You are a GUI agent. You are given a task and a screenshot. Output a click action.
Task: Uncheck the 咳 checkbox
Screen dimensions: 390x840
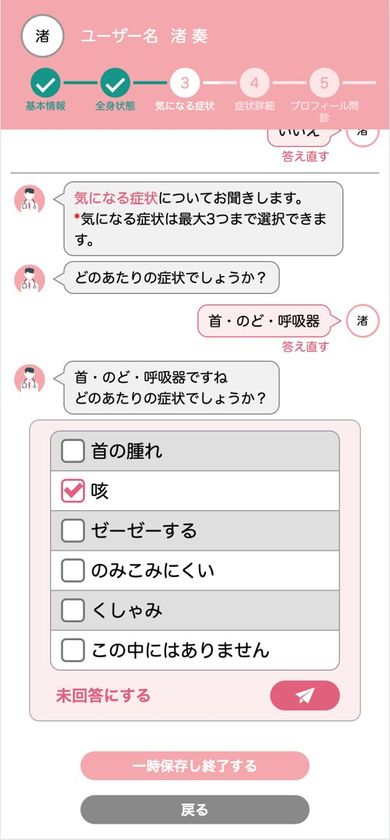click(73, 491)
